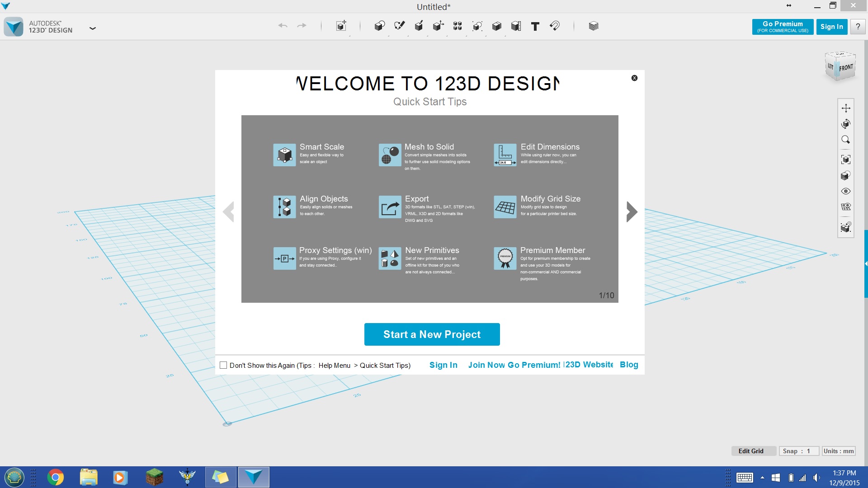Check Don't Show this Again checkbox

(x=223, y=365)
